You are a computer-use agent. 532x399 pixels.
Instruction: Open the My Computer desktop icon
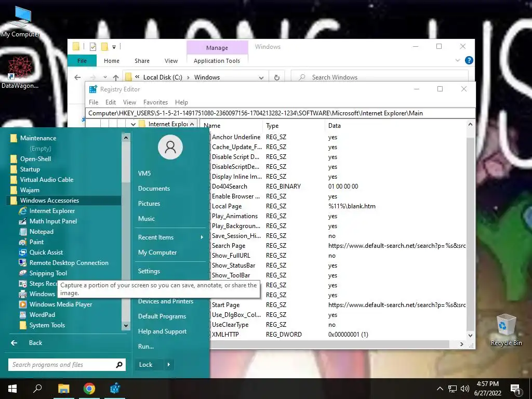click(20, 22)
